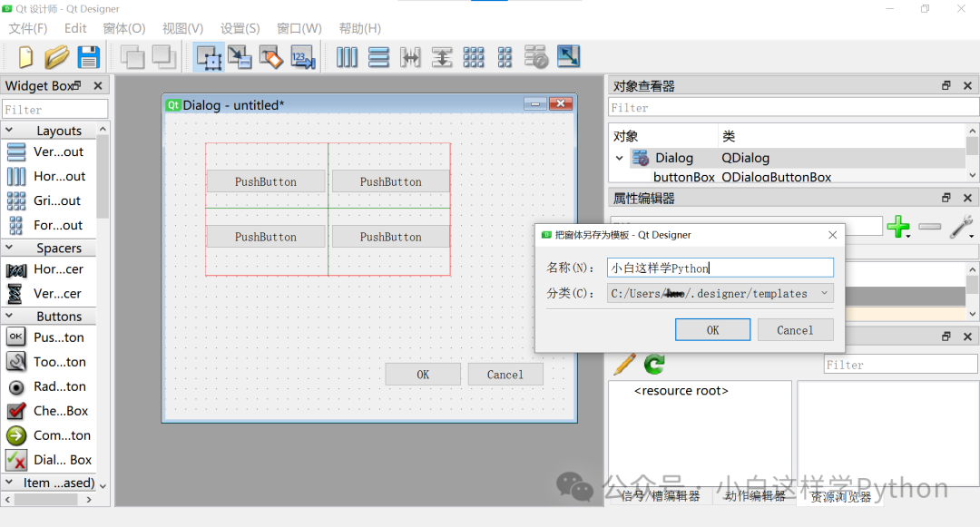Collapse the Buttons category in Widget Box

pyautogui.click(x=9, y=316)
